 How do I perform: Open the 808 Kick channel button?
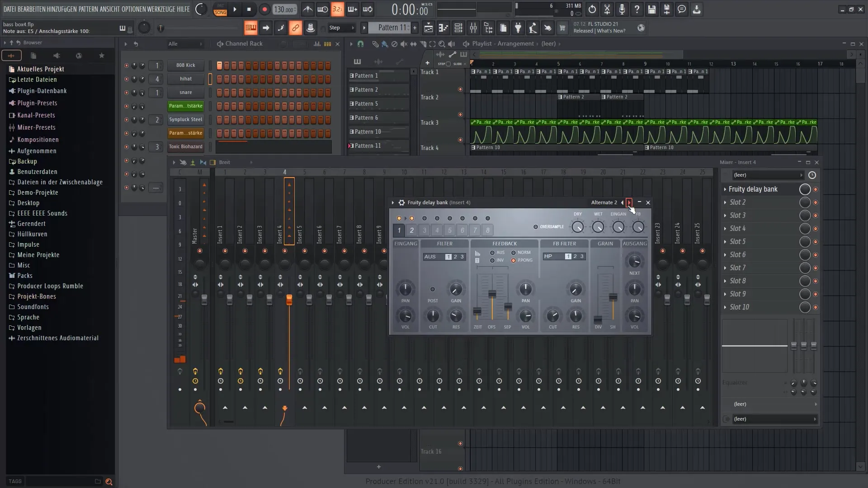pyautogui.click(x=186, y=65)
